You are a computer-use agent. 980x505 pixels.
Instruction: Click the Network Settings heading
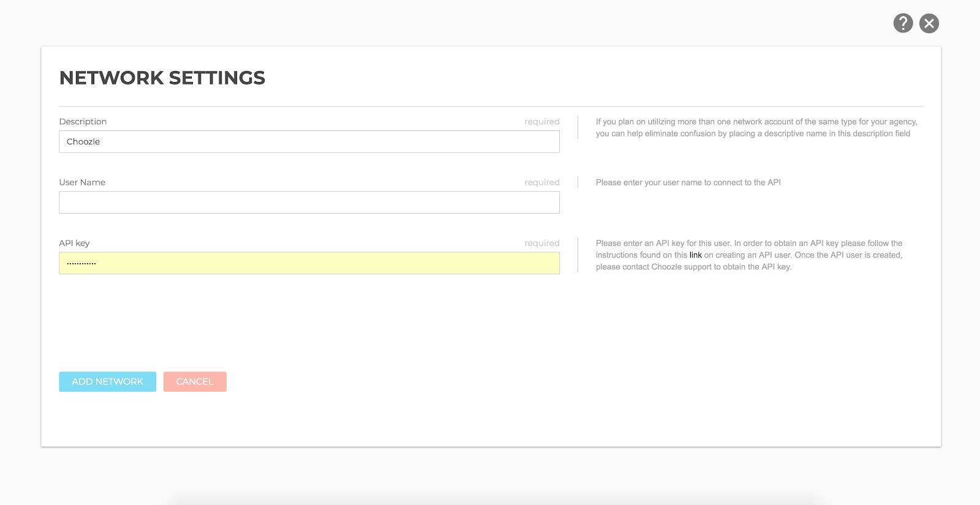coord(162,78)
